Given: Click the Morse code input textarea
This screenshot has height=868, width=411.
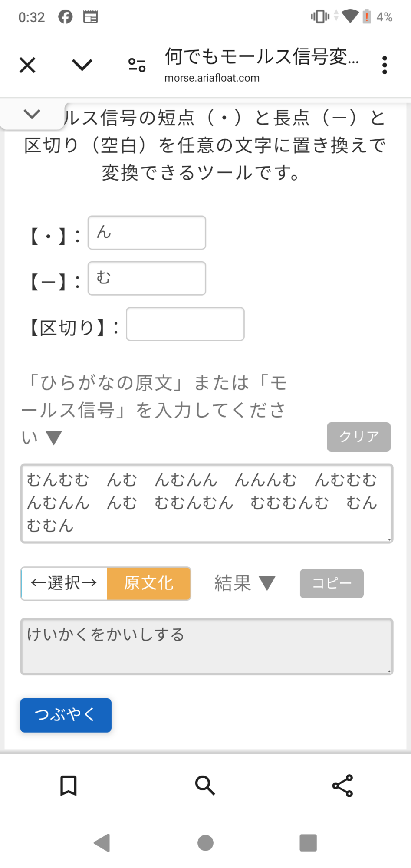Looking at the screenshot, I should coord(207,503).
